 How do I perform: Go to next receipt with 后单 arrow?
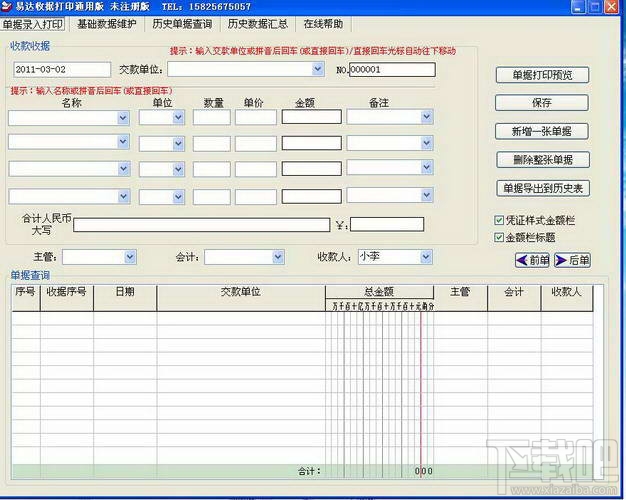tap(572, 260)
